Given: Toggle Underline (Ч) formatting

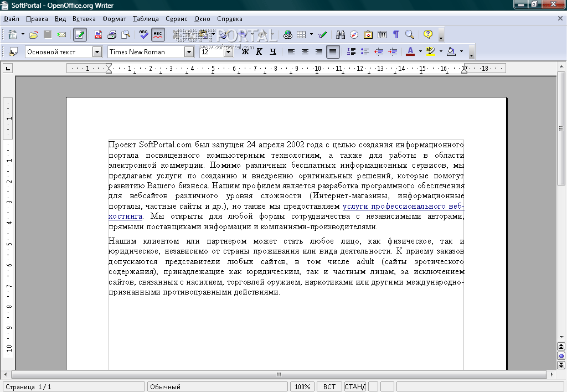Looking at the screenshot, I should [x=273, y=51].
